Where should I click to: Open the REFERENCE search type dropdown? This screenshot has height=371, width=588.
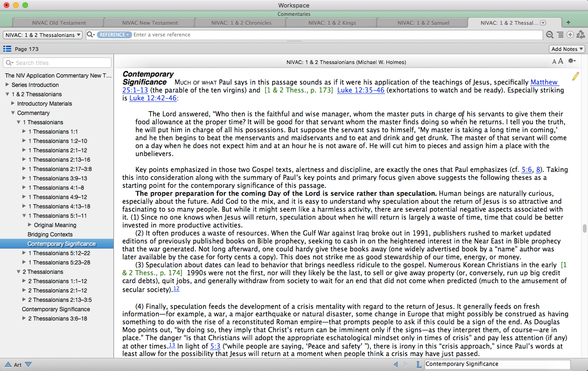(114, 35)
